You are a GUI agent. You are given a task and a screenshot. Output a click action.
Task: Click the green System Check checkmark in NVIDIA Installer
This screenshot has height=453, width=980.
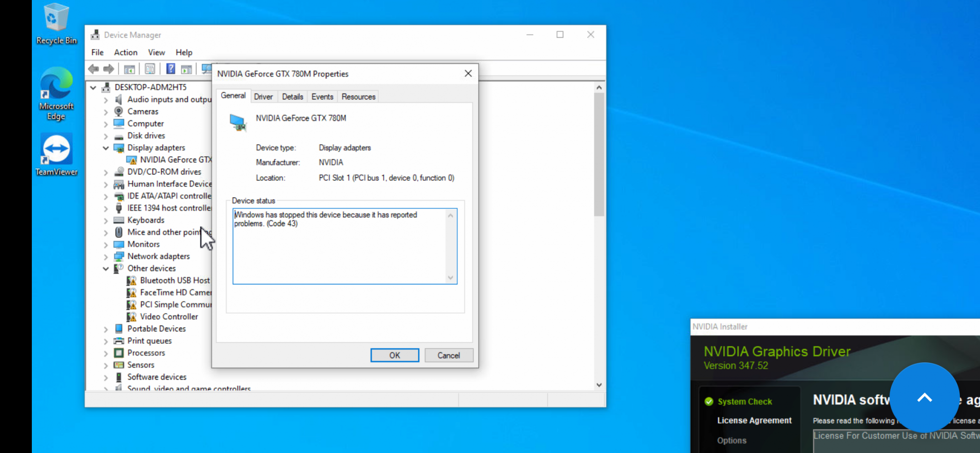pos(709,402)
